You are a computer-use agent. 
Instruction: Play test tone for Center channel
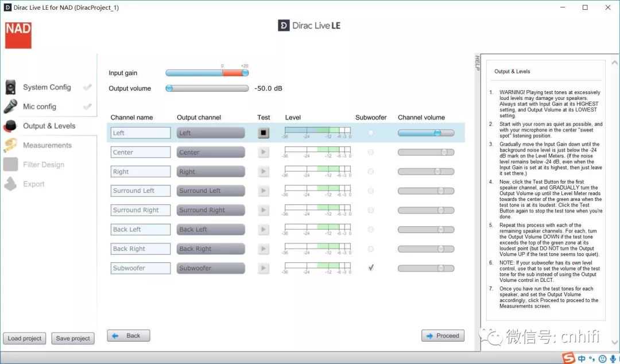tap(263, 153)
